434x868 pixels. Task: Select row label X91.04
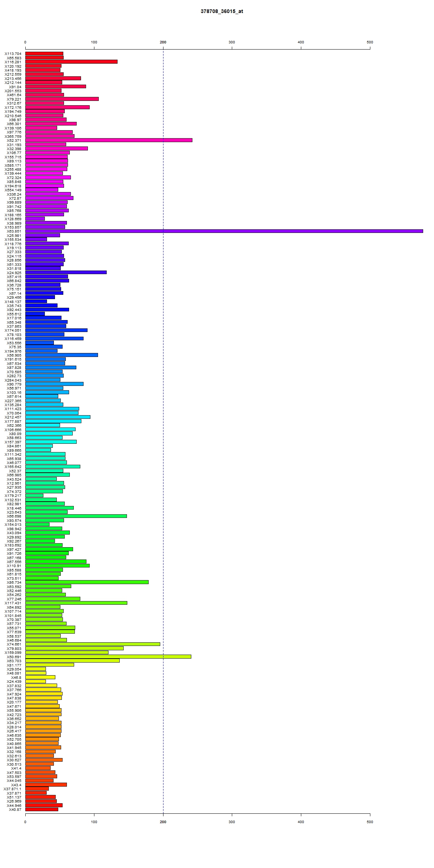(x=15, y=87)
